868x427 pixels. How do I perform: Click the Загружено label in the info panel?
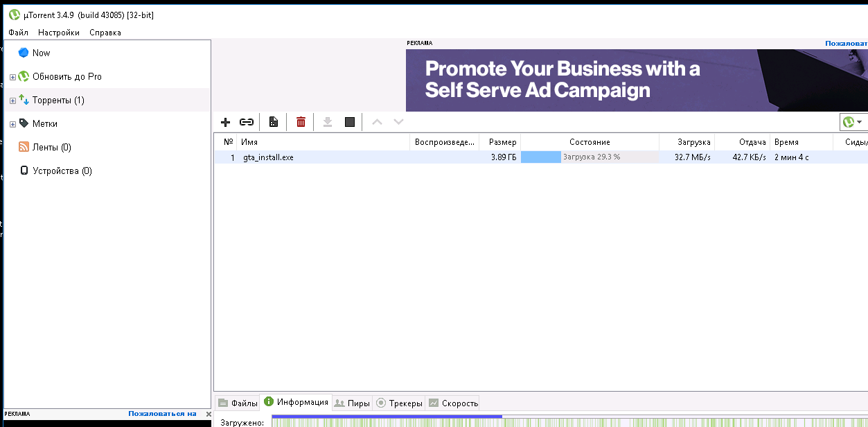click(x=242, y=422)
